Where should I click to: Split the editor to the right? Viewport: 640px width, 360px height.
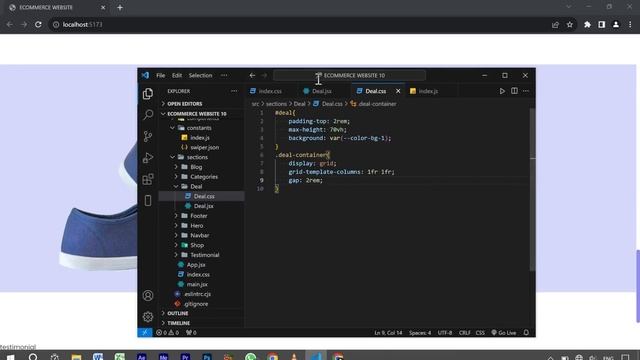514,91
